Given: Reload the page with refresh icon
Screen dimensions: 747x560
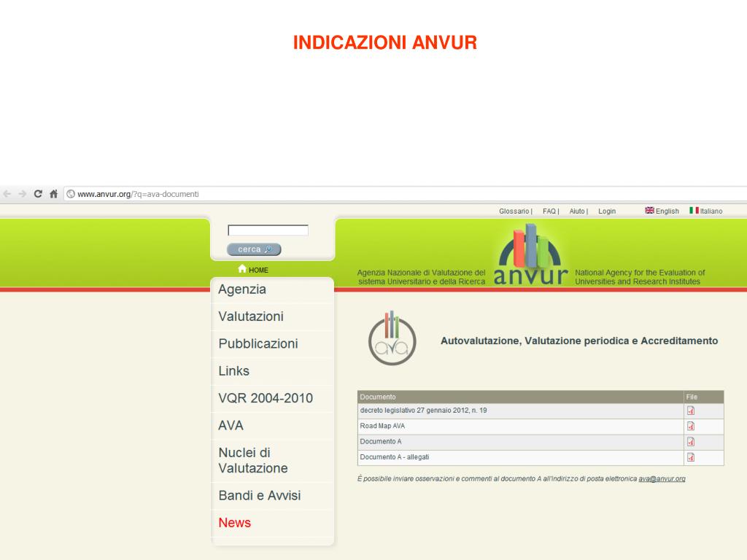Looking at the screenshot, I should coord(38,194).
